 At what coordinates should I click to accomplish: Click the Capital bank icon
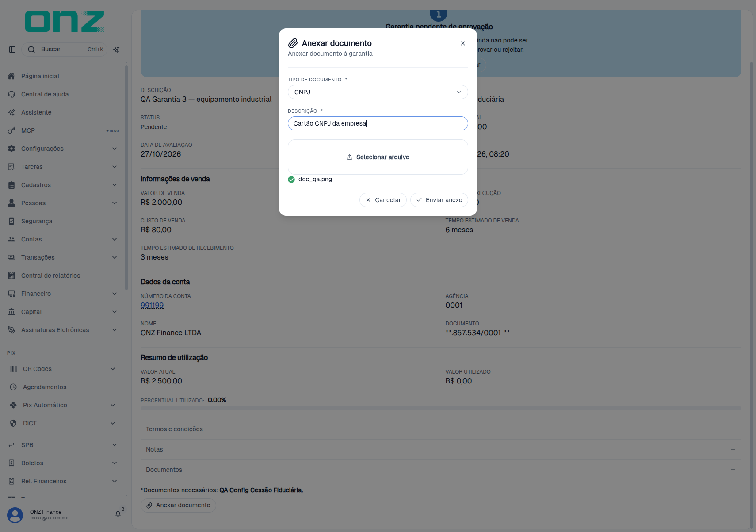11,312
